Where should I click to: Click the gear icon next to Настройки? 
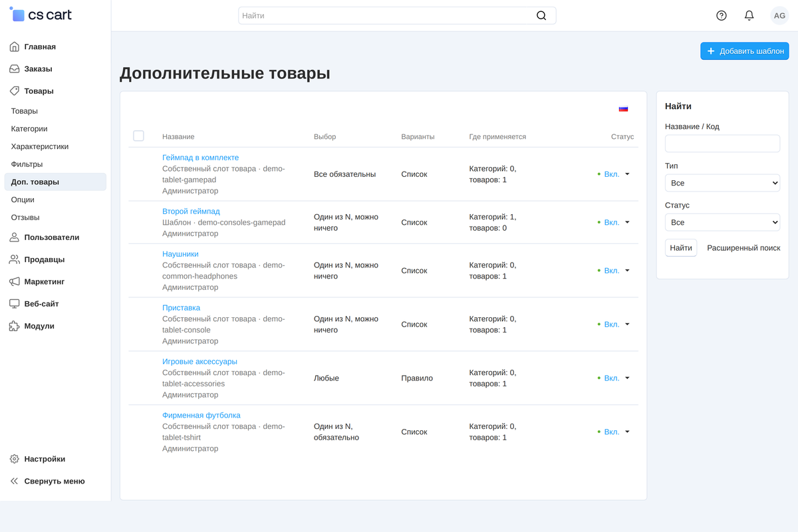click(15, 459)
